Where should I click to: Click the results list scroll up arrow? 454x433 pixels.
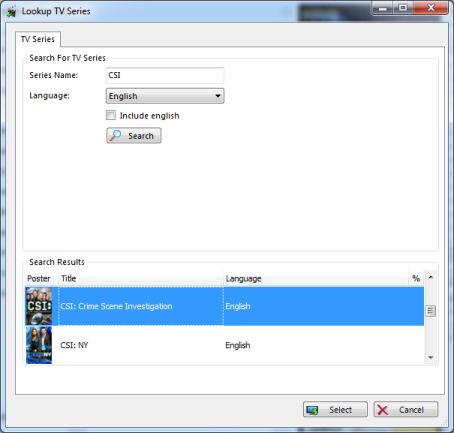(x=431, y=277)
